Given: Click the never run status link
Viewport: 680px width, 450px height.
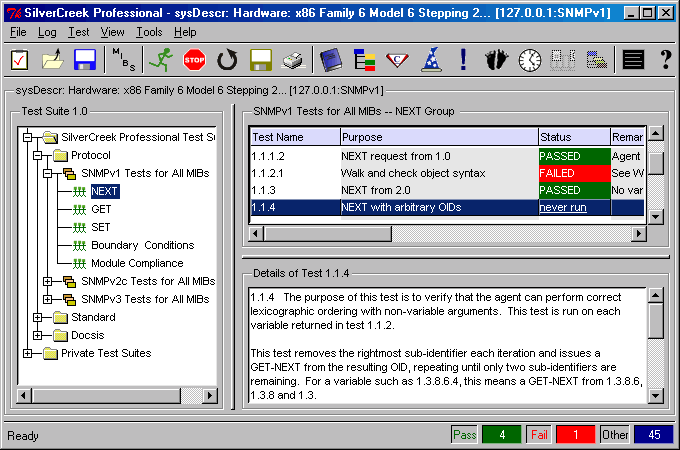Looking at the screenshot, I should 562,208.
